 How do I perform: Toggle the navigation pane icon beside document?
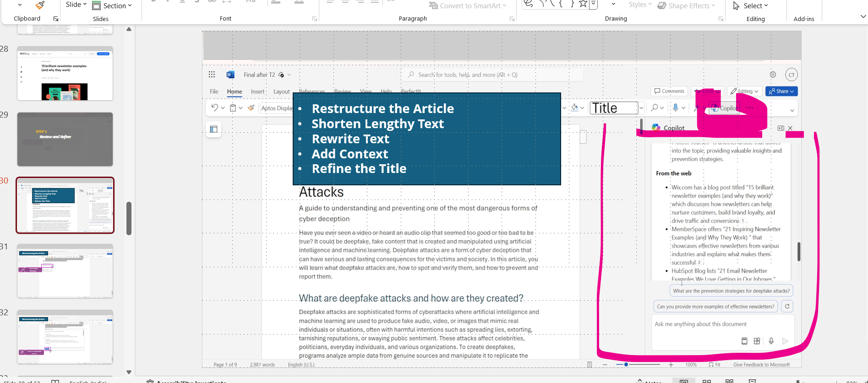point(213,129)
